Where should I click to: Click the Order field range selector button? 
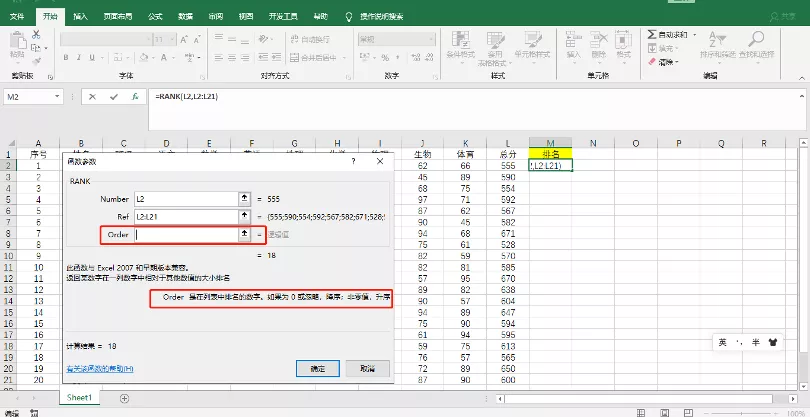[244, 234]
